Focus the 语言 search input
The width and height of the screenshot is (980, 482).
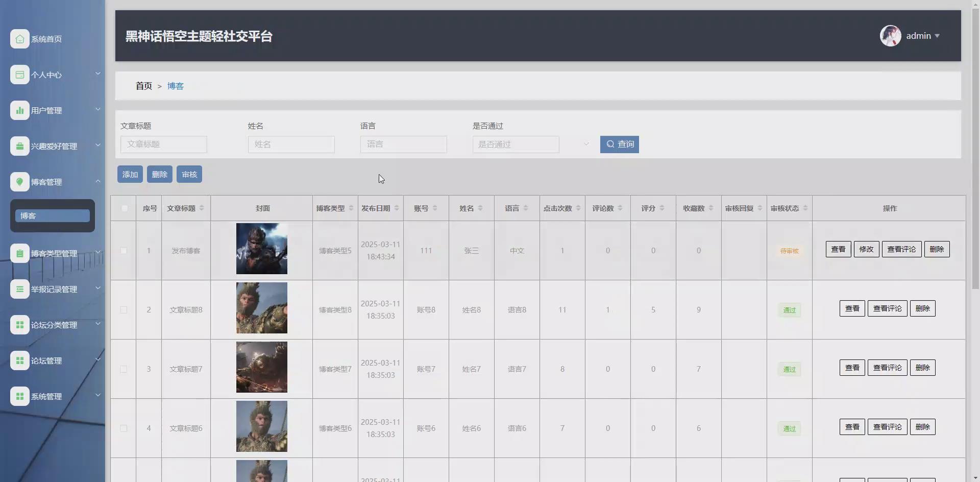click(x=404, y=144)
